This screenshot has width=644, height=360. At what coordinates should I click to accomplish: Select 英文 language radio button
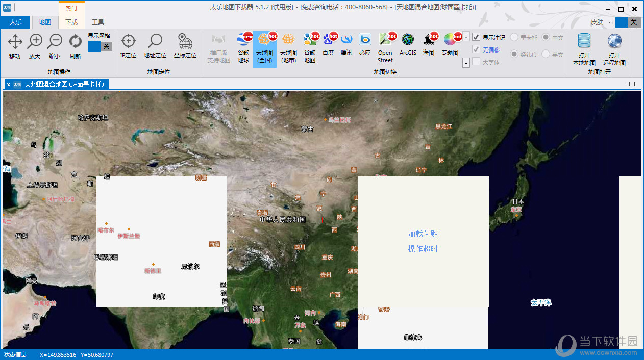pyautogui.click(x=546, y=54)
